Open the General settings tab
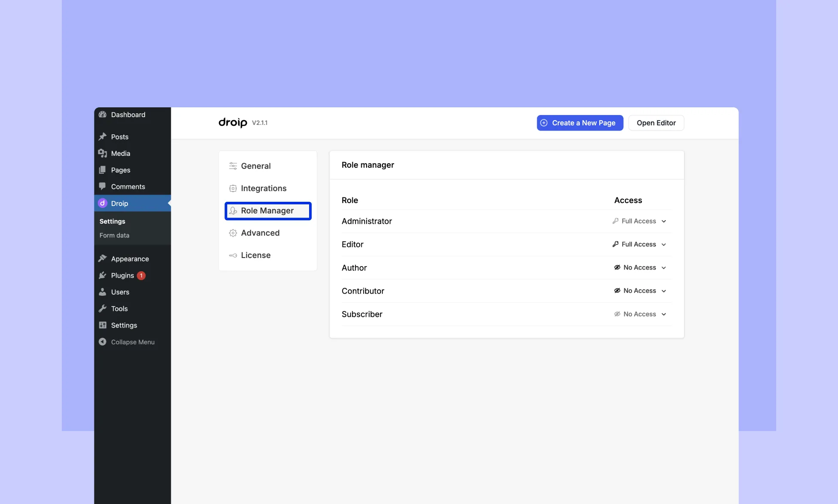 [268, 166]
